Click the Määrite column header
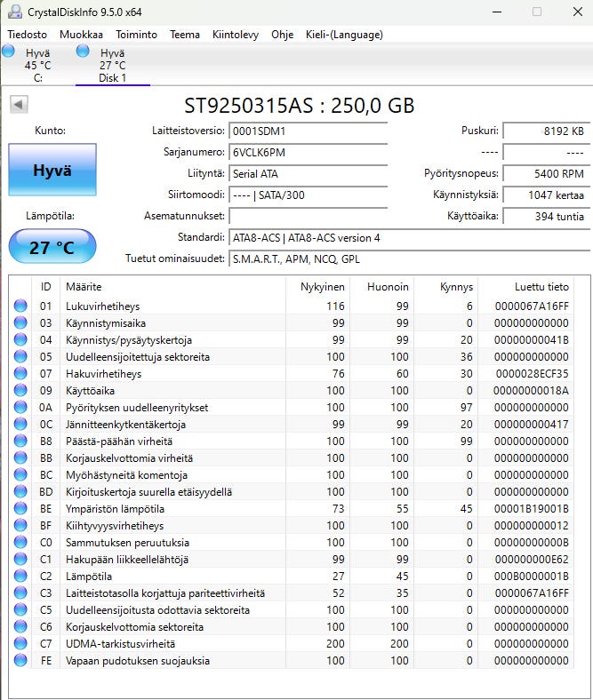 [84, 287]
